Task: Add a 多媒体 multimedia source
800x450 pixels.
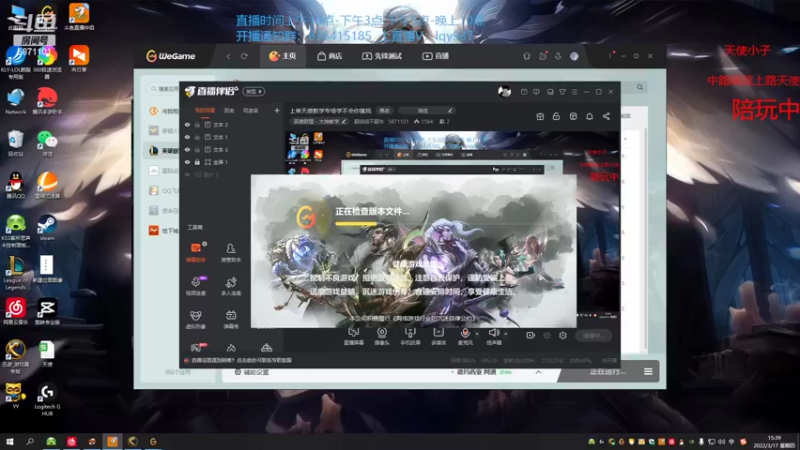Action: pyautogui.click(x=438, y=336)
